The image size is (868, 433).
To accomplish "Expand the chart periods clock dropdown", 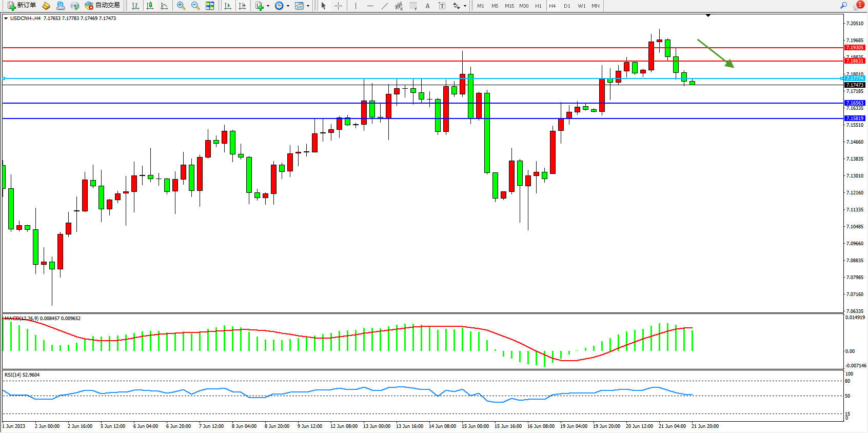I will tap(288, 6).
